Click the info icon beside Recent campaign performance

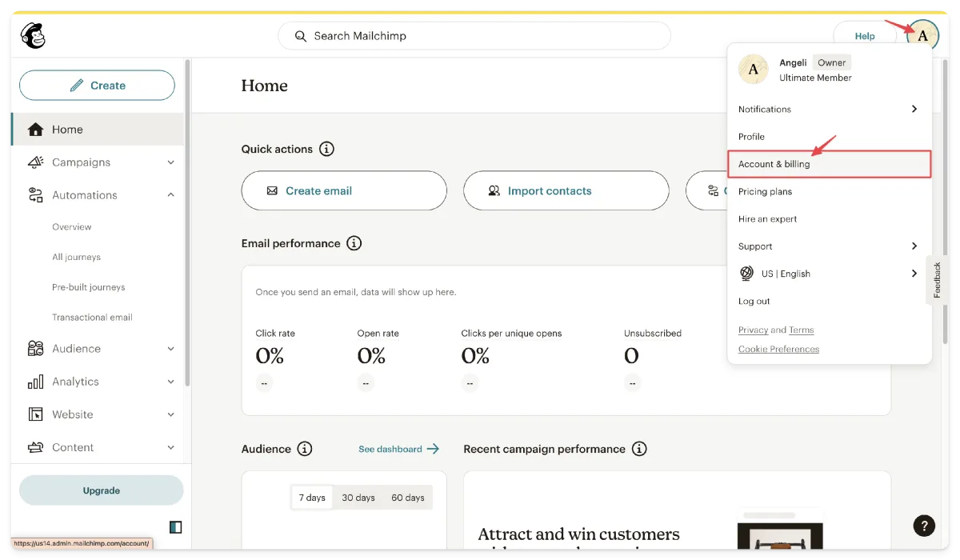(x=639, y=449)
